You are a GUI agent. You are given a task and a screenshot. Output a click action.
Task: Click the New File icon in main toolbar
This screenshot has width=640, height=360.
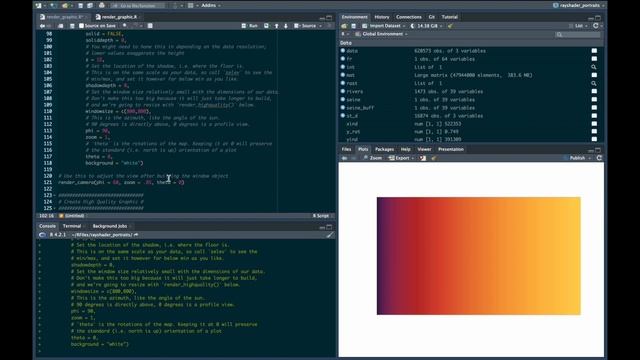click(x=39, y=6)
